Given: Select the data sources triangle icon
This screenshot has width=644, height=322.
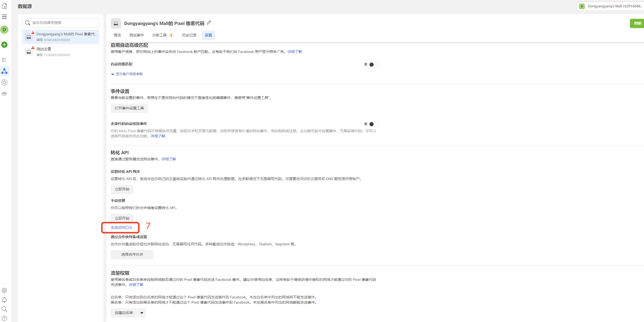Looking at the screenshot, I should 5,71.
